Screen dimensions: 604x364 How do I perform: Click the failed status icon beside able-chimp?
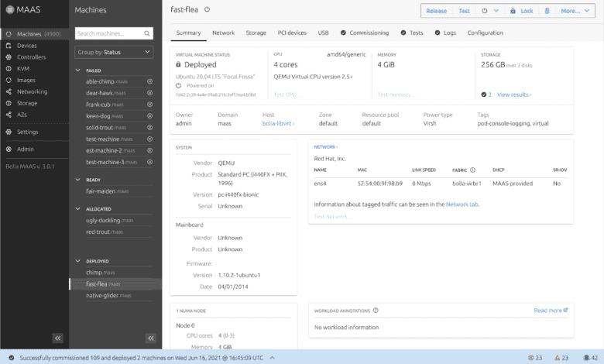click(x=150, y=81)
